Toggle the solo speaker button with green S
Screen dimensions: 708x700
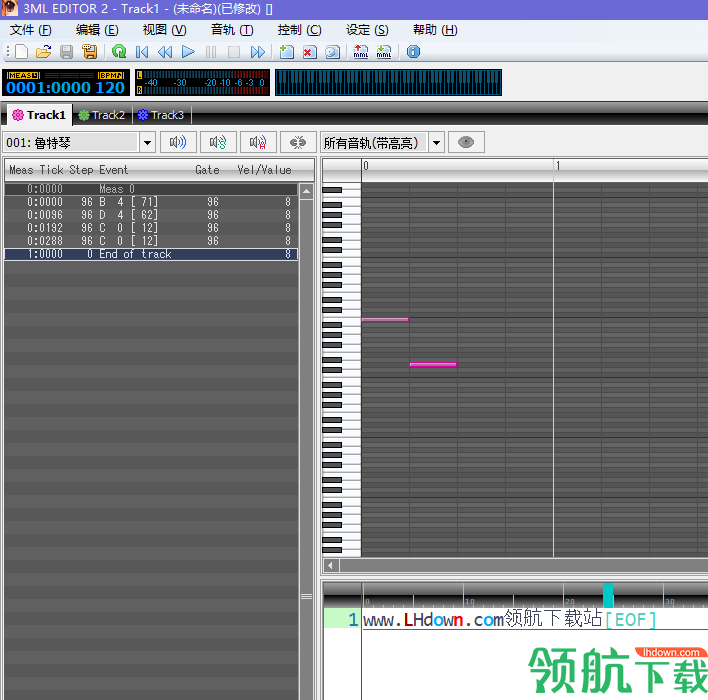pyautogui.click(x=218, y=142)
